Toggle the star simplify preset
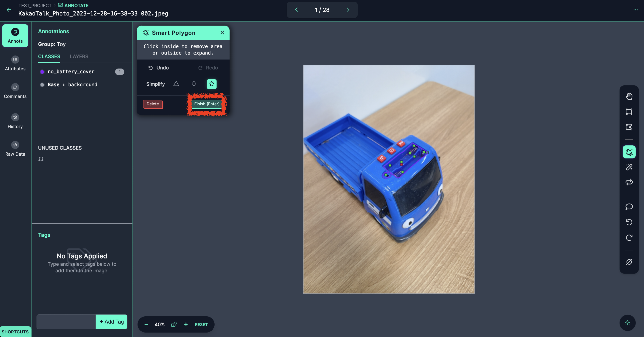 (212, 84)
